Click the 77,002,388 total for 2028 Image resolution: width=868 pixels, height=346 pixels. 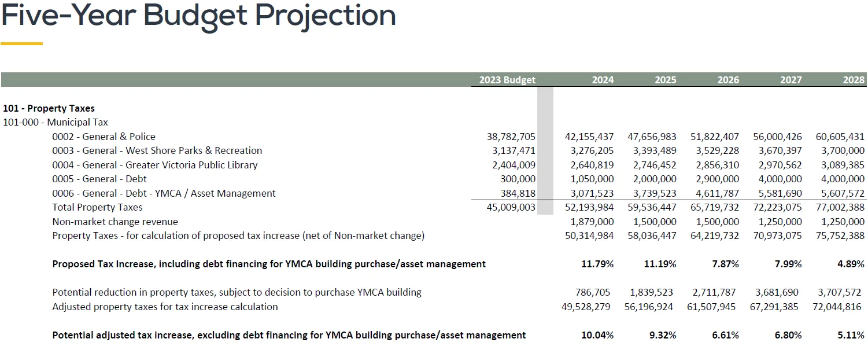click(840, 207)
